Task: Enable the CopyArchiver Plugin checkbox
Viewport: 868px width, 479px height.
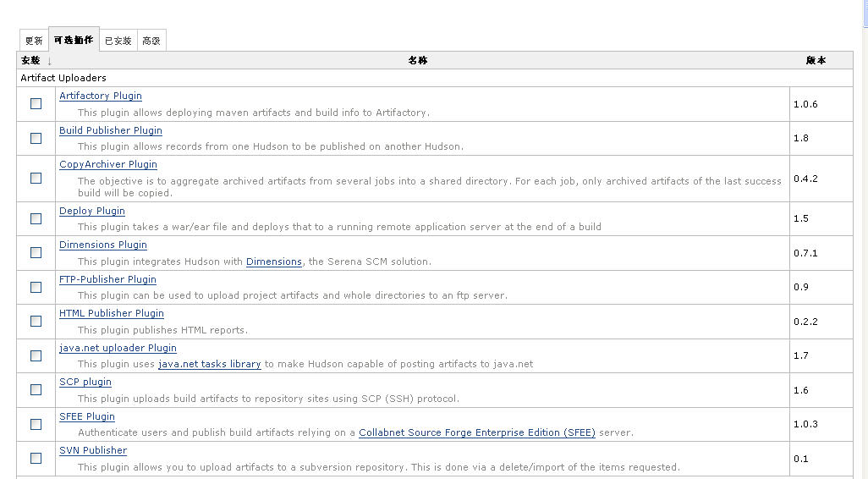Action: click(36, 178)
